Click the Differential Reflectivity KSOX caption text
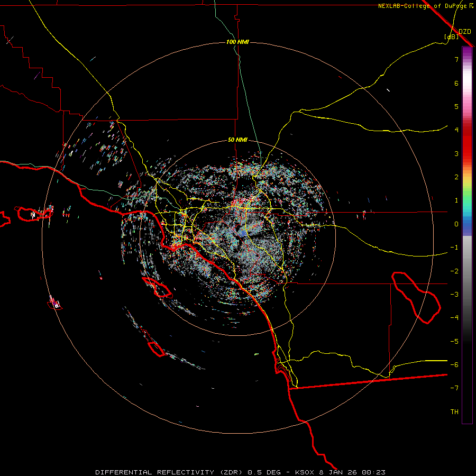476x476 pixels. tap(240, 472)
